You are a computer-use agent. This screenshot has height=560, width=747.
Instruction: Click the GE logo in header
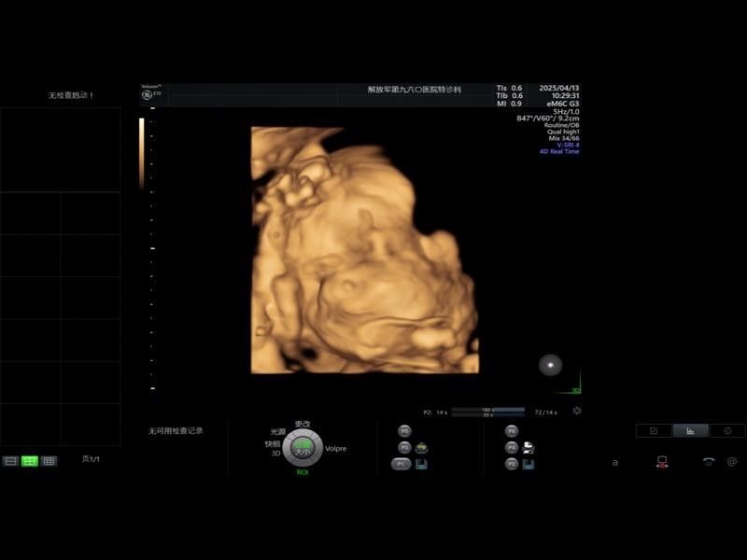pyautogui.click(x=148, y=95)
